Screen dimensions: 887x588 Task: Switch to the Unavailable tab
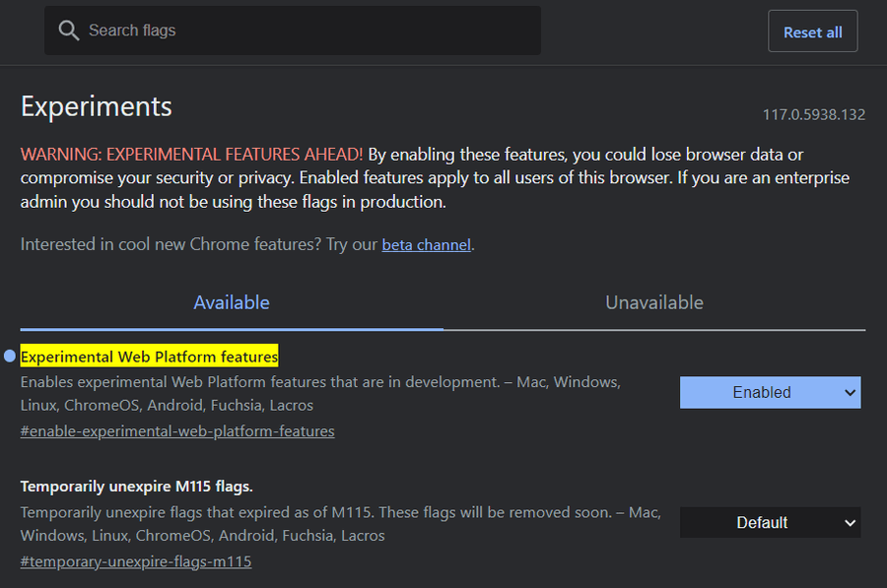[x=654, y=302]
